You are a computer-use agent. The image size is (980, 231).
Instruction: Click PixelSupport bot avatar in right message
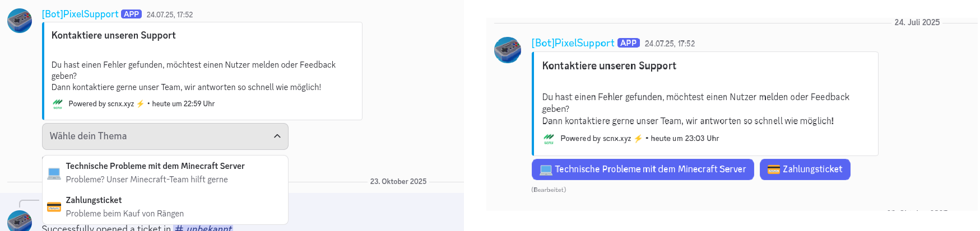pos(508,50)
